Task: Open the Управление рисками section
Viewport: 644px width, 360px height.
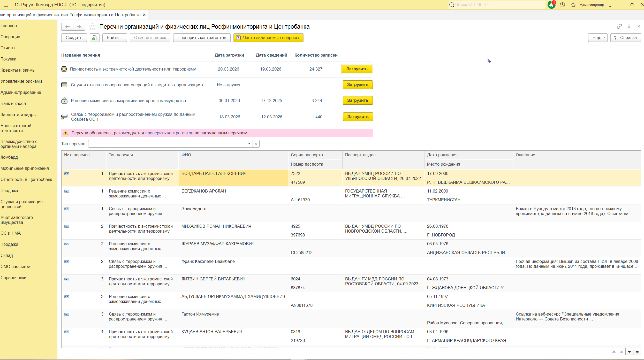Action: (x=21, y=81)
